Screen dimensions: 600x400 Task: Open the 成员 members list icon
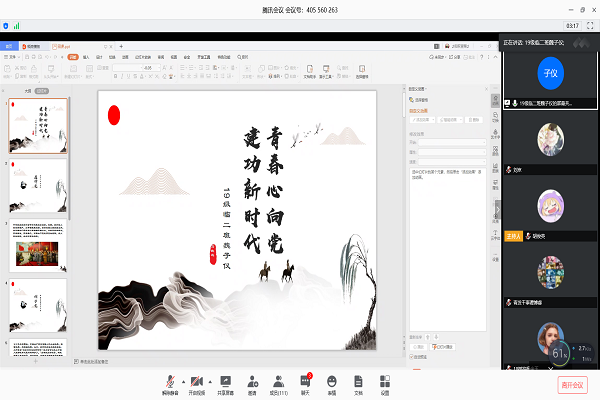278,380
